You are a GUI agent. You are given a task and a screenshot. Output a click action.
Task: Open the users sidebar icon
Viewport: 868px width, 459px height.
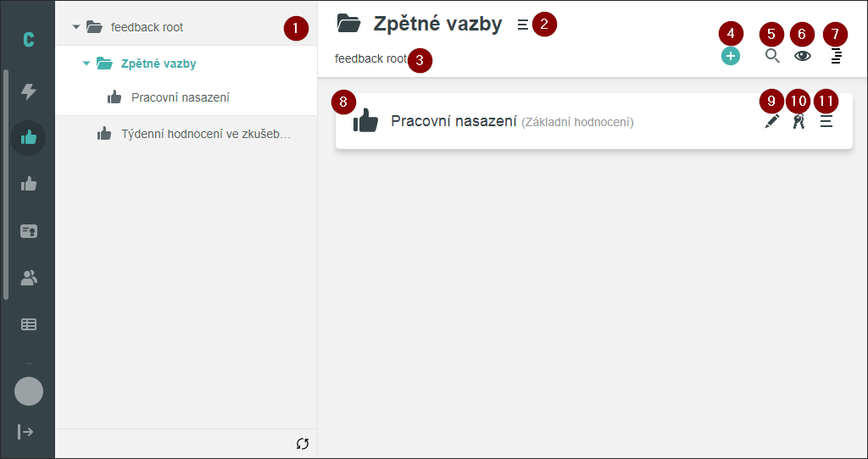pyautogui.click(x=29, y=277)
